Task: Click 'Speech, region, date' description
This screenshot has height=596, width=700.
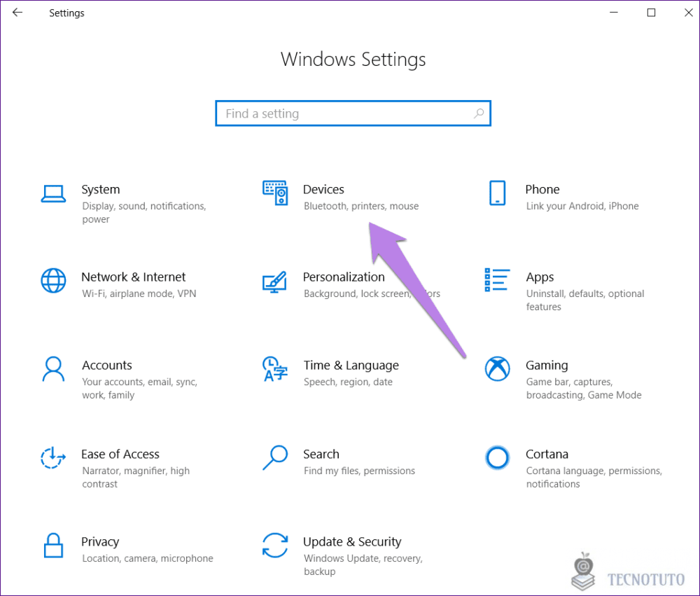Action: click(x=348, y=382)
